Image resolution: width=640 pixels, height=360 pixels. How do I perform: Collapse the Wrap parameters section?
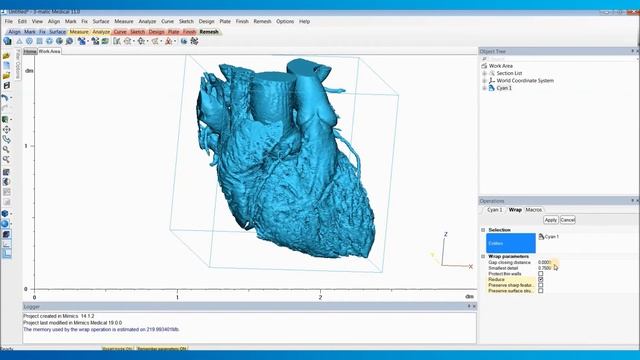click(x=483, y=256)
